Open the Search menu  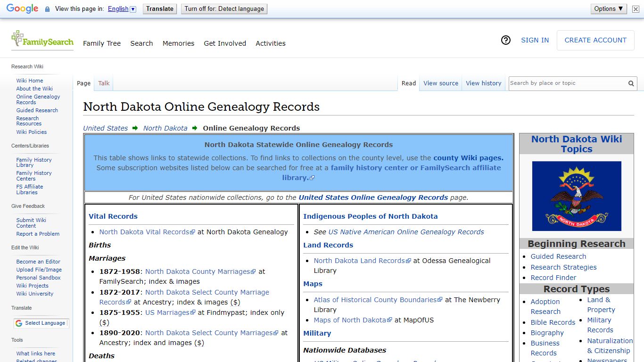tap(141, 43)
